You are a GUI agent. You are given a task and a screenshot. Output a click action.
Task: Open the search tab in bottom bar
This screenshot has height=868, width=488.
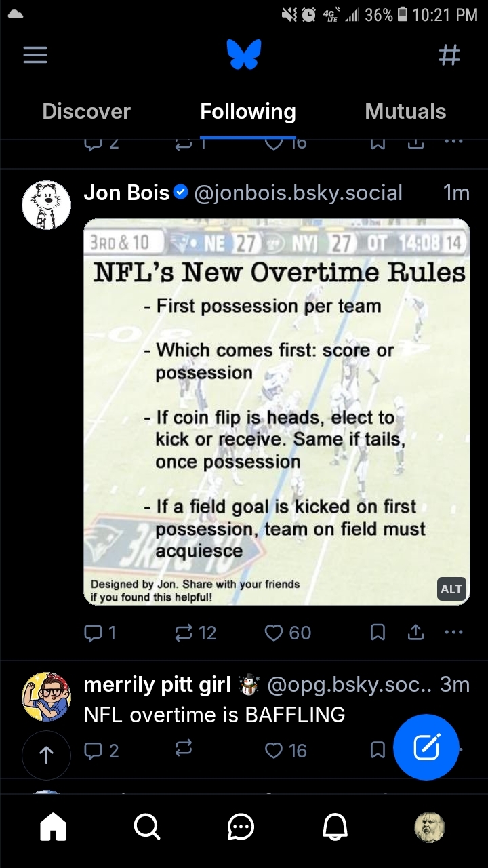(x=146, y=827)
